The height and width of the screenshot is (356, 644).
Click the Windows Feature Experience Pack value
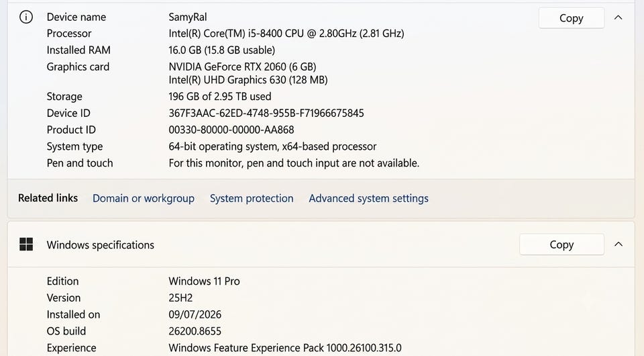click(285, 348)
